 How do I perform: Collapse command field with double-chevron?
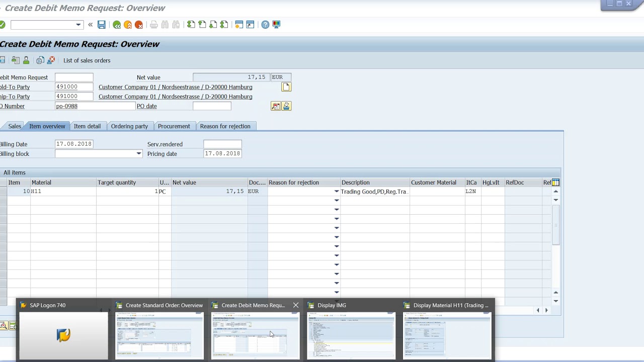tap(90, 25)
